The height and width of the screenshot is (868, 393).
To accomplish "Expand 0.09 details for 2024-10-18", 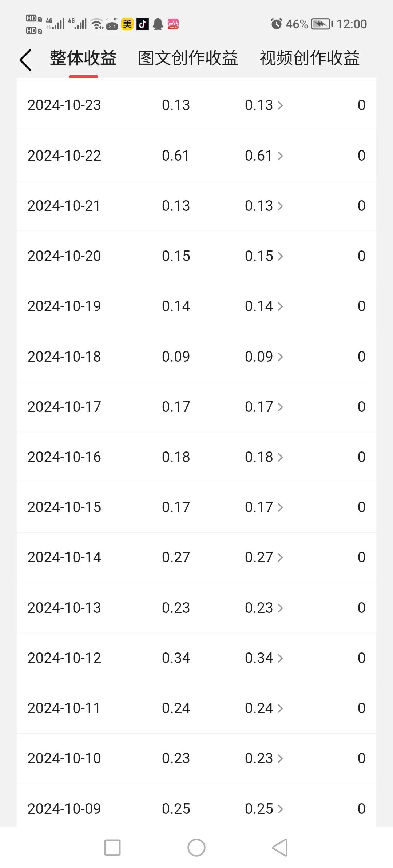I will point(264,357).
